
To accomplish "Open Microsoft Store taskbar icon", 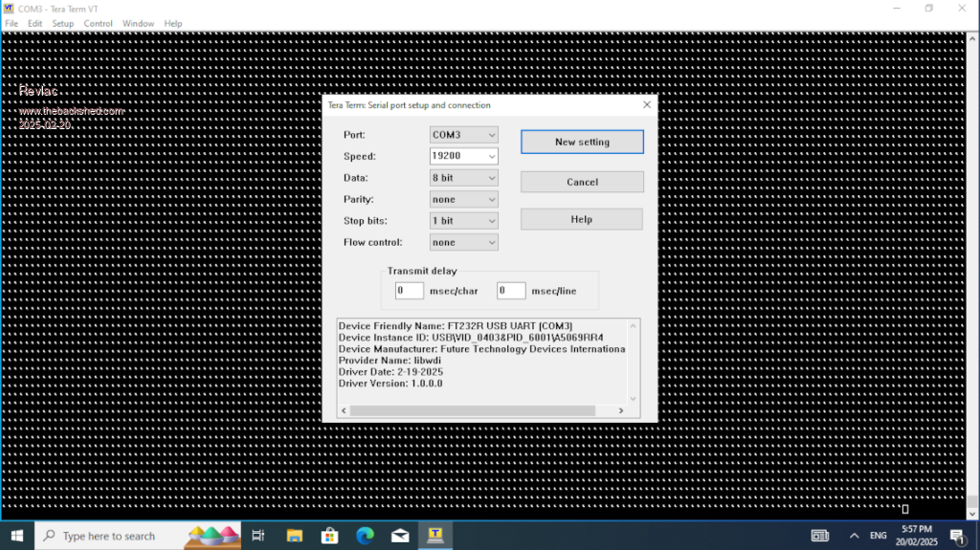I will [329, 536].
